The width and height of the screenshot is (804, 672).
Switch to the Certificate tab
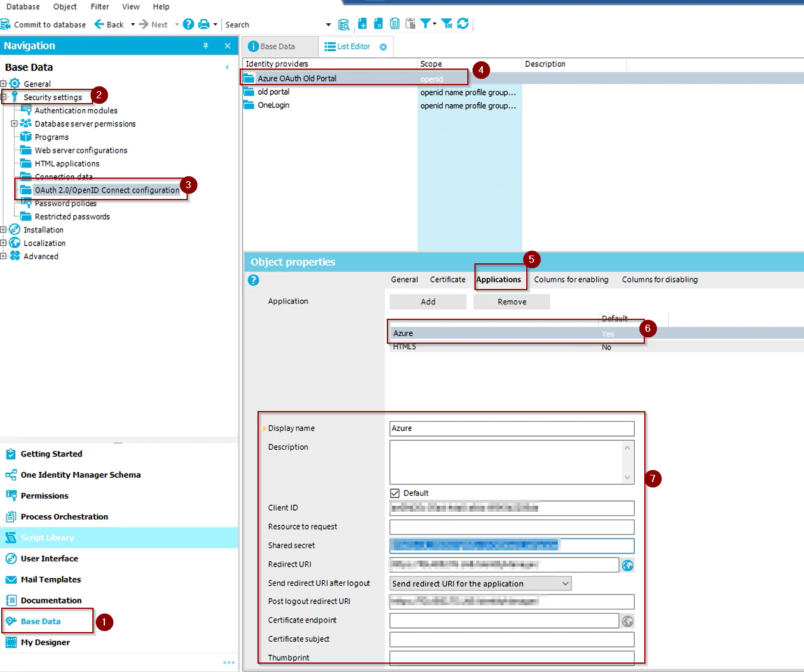coord(448,279)
